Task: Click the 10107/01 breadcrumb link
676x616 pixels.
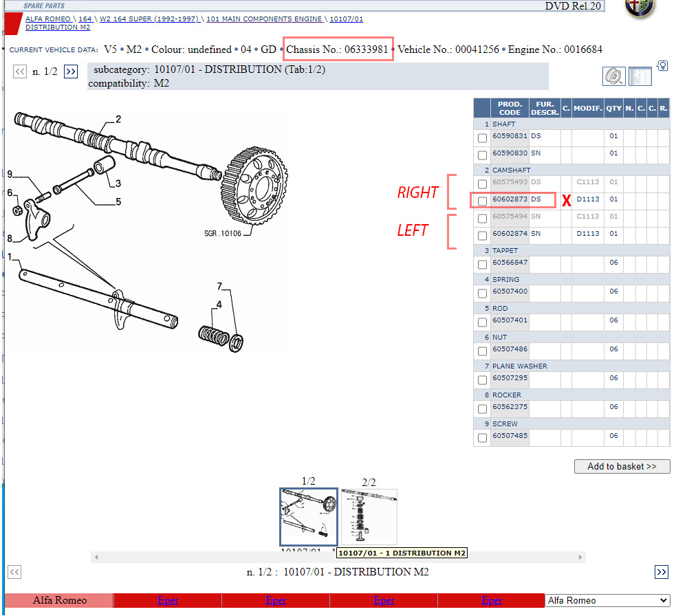Action: point(346,19)
